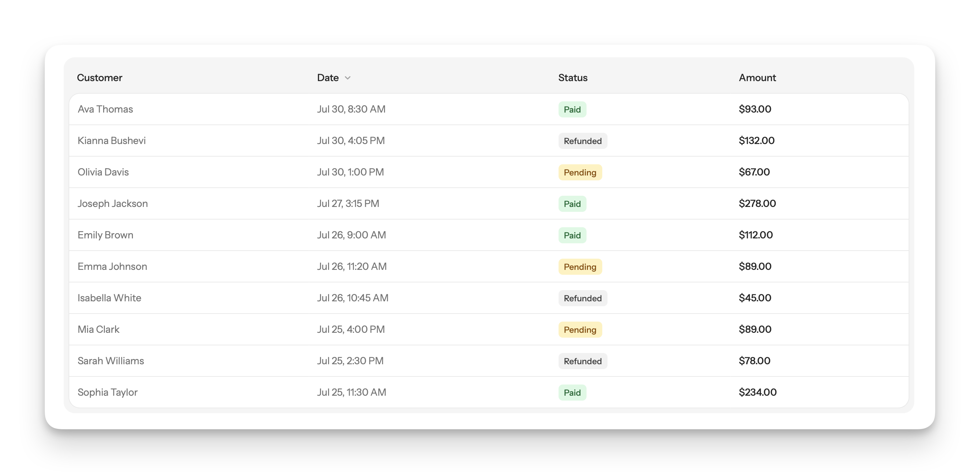The height and width of the screenshot is (474, 980).
Task: Click the $234.00 amount for Sophia Taylor
Action: [758, 392]
